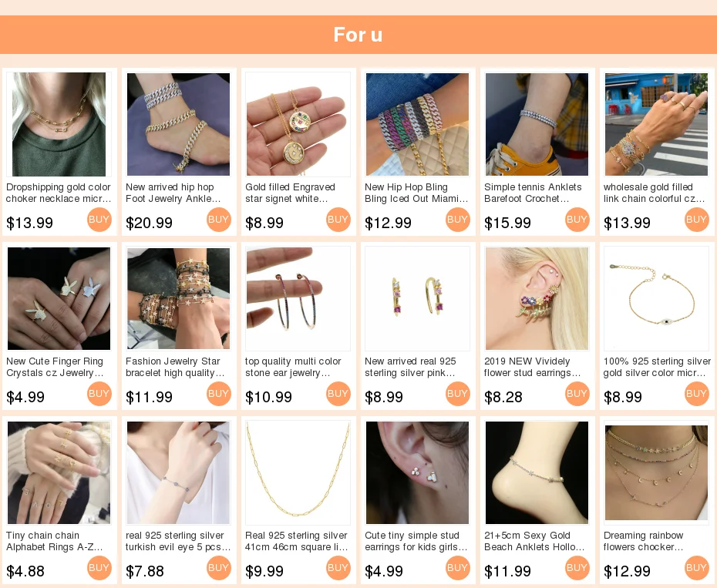Click the 'For u' orange banner header

[358, 35]
